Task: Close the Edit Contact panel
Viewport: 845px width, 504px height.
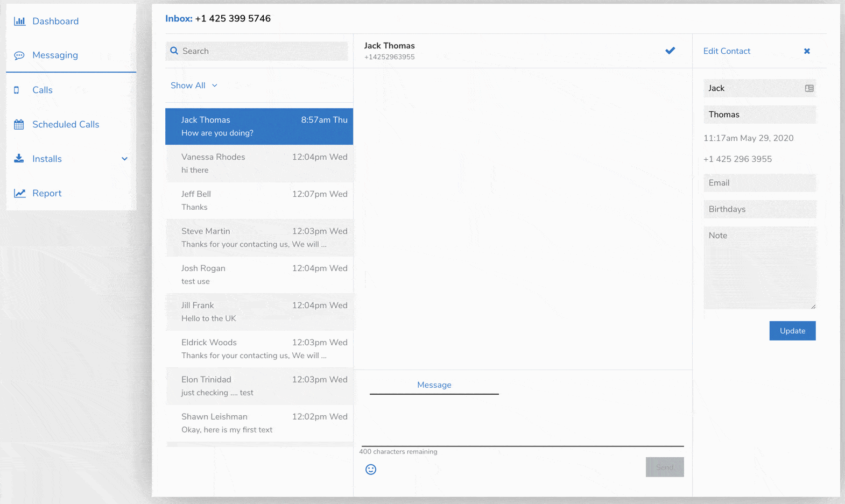Action: pyautogui.click(x=807, y=51)
